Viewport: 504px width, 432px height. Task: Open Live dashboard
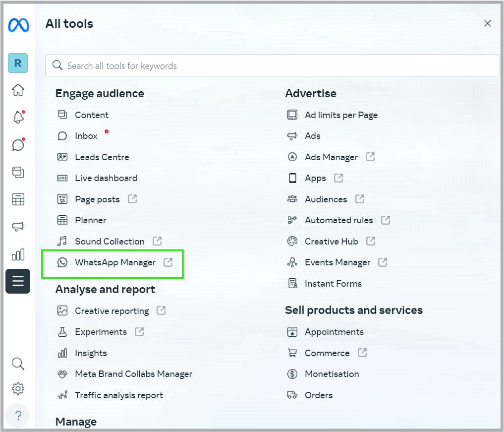click(x=106, y=178)
